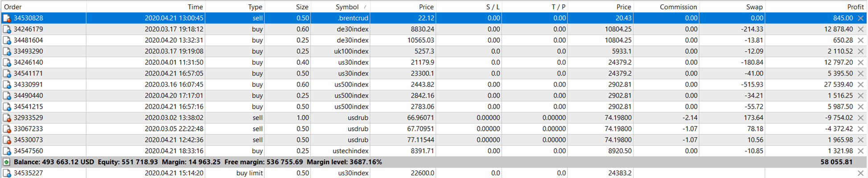Click the Commission column header
Viewport: 868px width, 178px height.
point(678,7)
